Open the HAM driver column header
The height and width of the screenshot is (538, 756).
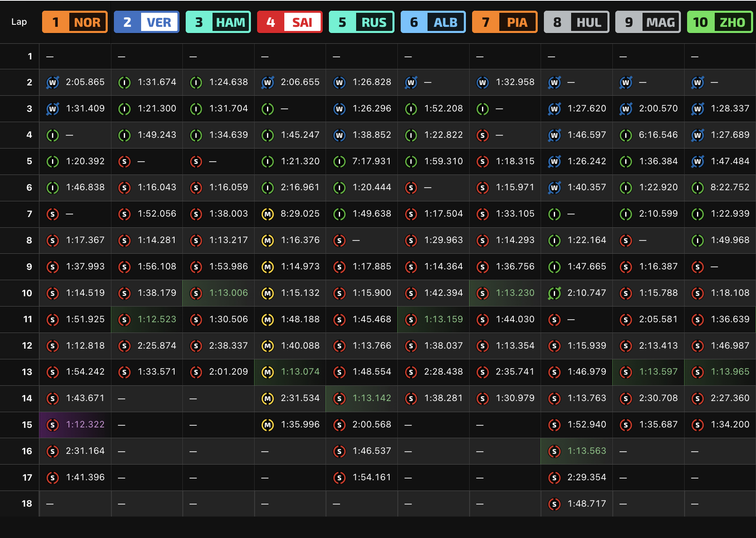[218, 22]
